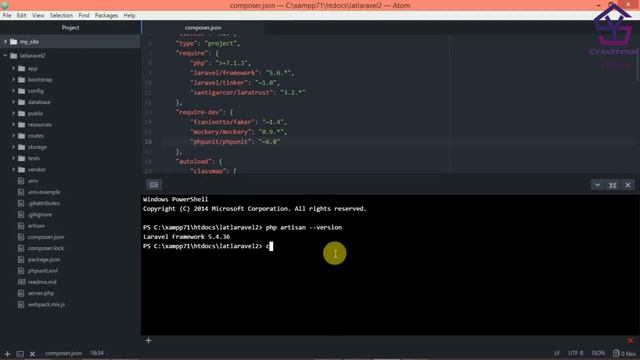
Task: Click composer.json file name in status bar
Action: (x=63, y=353)
